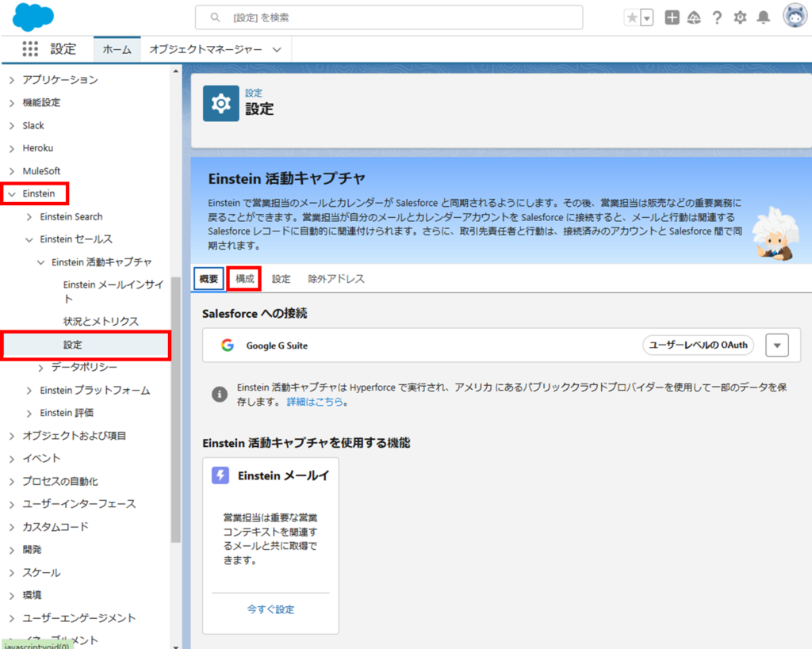The height and width of the screenshot is (649, 812).
Task: Open the favorites list dropdown arrow
Action: (x=647, y=17)
